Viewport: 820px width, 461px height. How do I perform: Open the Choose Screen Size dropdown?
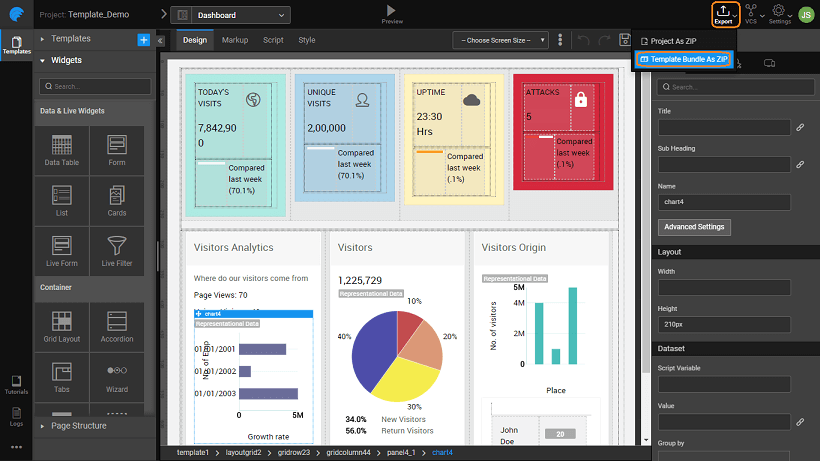(x=500, y=40)
